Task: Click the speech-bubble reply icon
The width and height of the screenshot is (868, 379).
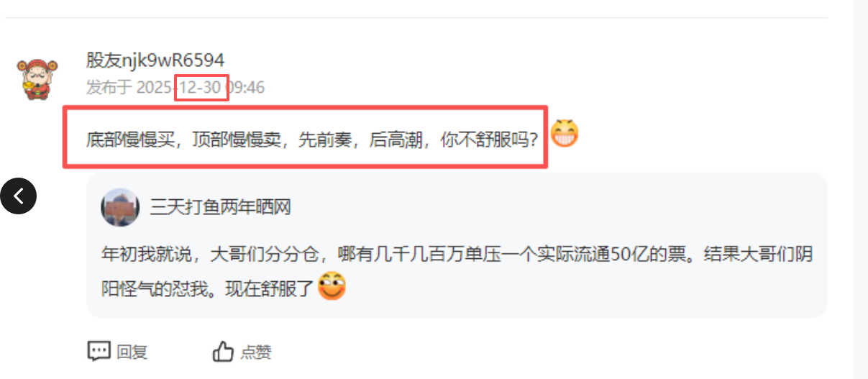Action: tap(99, 351)
